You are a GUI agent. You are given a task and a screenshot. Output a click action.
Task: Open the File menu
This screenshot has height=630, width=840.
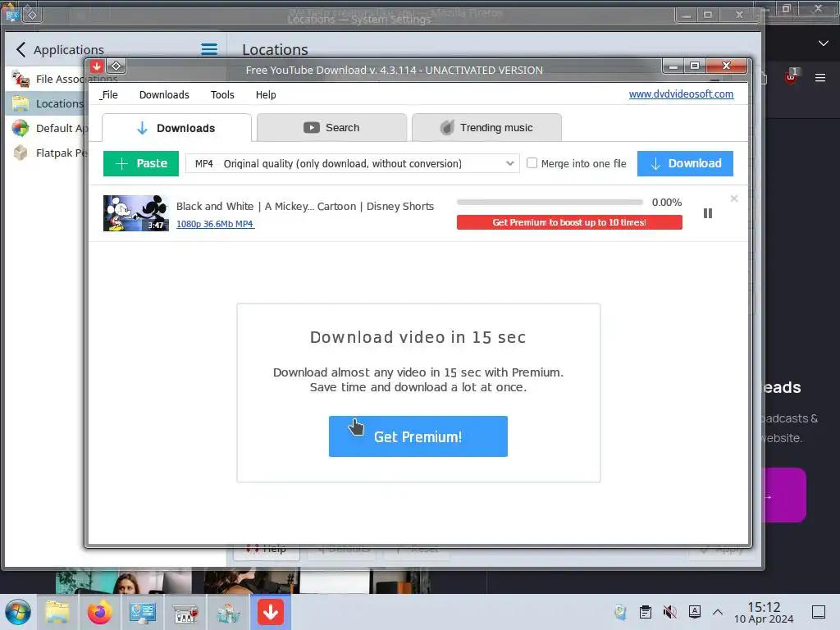[x=109, y=95]
